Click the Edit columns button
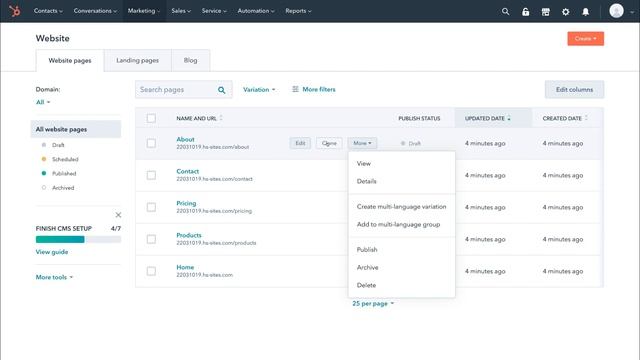This screenshot has height=360, width=640. pos(574,89)
